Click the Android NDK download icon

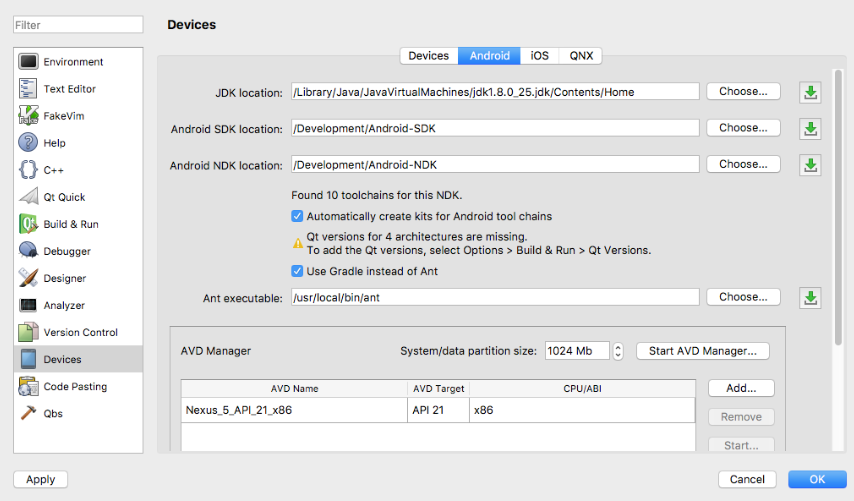(x=810, y=165)
